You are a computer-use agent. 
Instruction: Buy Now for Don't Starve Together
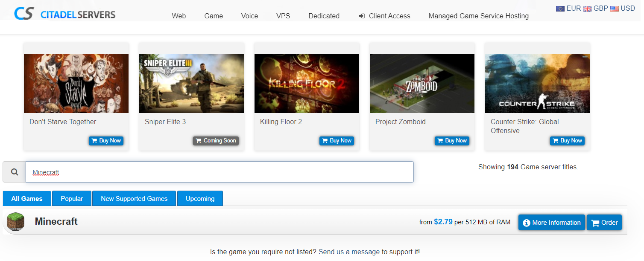(106, 141)
